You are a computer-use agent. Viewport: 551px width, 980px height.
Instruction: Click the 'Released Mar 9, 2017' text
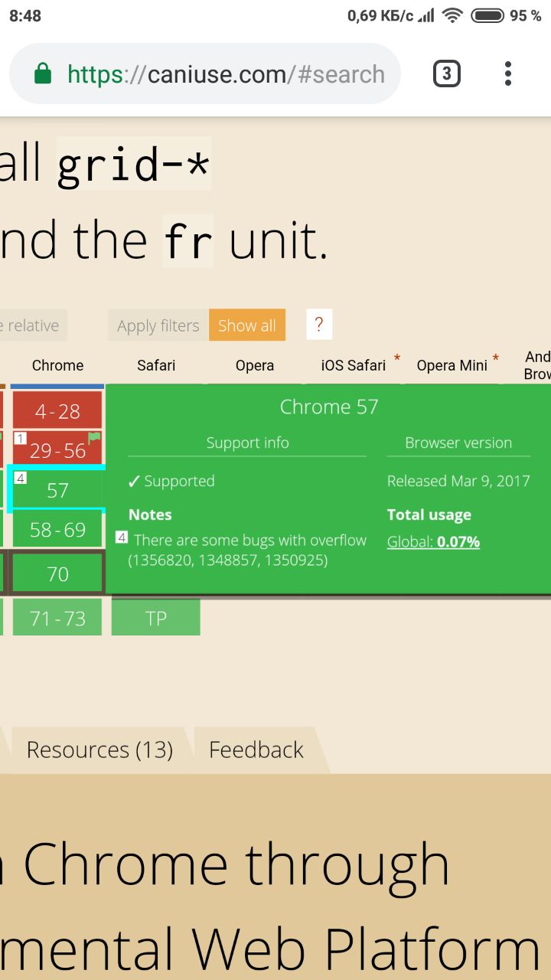pyautogui.click(x=458, y=481)
